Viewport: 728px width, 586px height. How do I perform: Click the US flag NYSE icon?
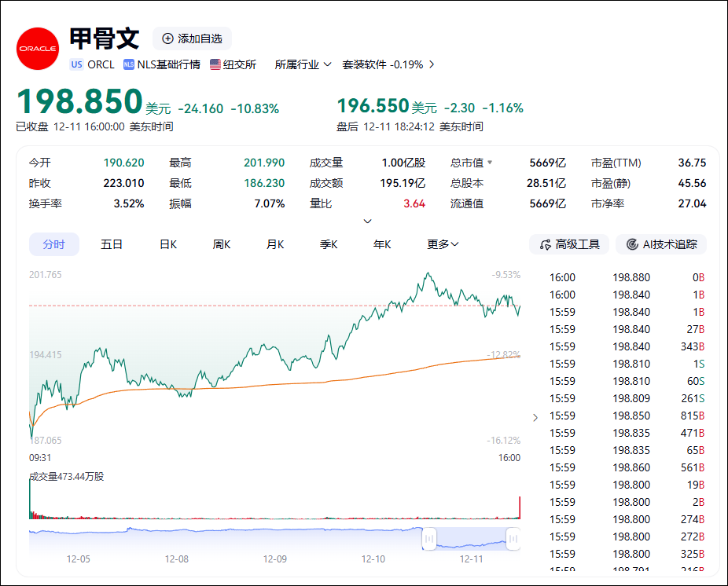215,64
